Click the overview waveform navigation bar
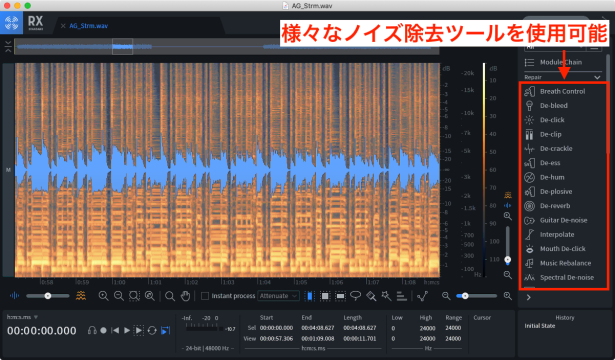The height and width of the screenshot is (360, 615). (x=227, y=47)
